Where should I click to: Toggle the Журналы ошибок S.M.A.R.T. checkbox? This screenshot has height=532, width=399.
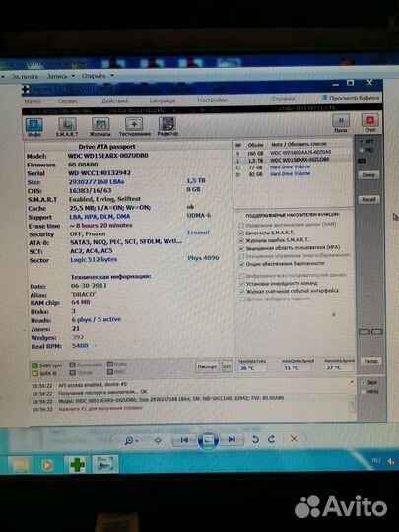pyautogui.click(x=241, y=240)
